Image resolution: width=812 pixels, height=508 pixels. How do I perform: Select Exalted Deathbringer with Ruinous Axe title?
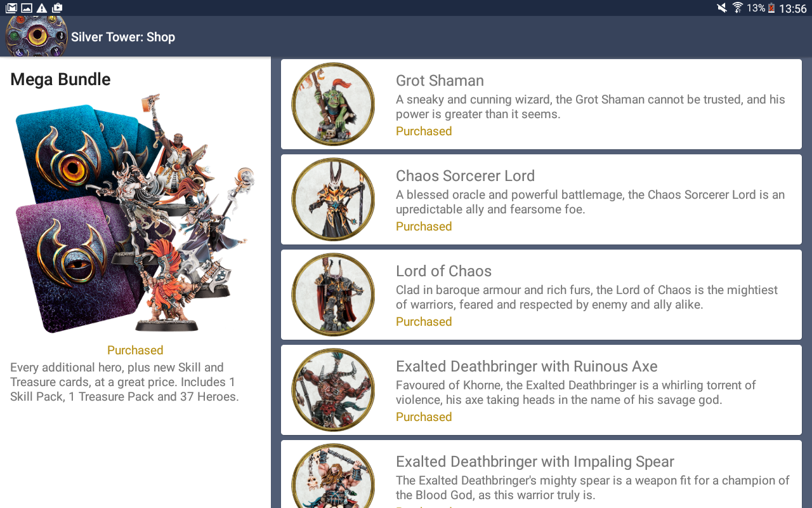(x=527, y=366)
